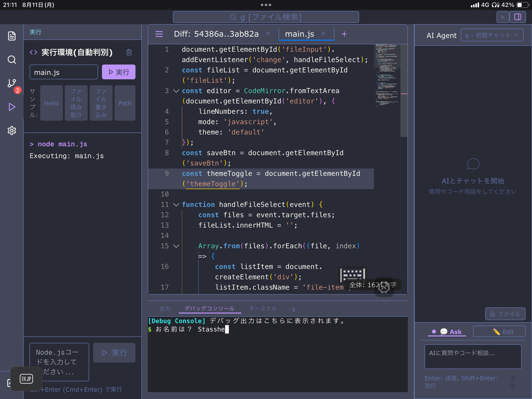Delete the run environment using the trash icon
The image size is (532, 399).
coord(129,52)
